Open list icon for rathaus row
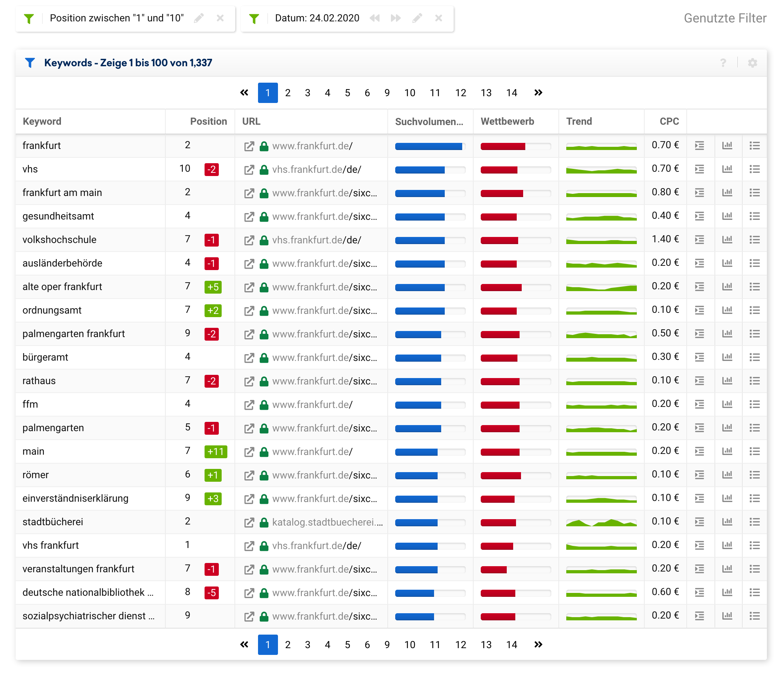 pos(755,381)
